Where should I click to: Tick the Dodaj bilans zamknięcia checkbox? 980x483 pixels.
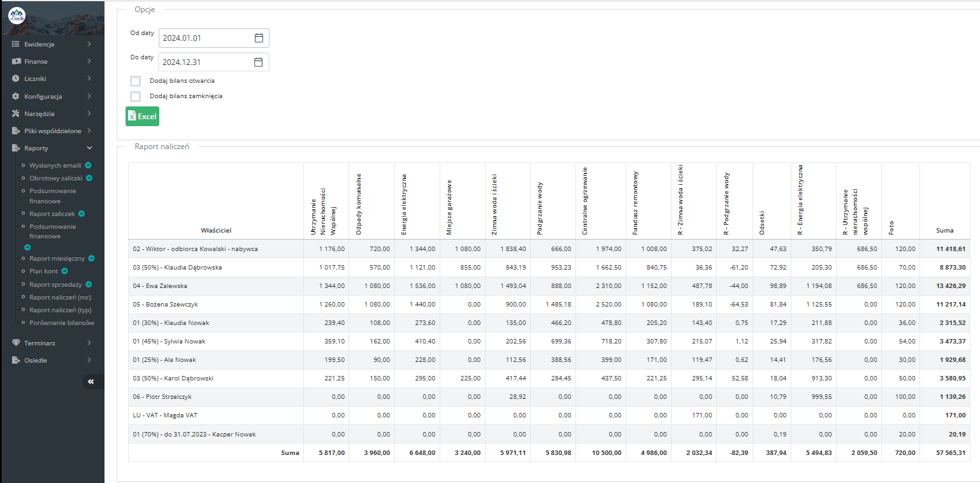tap(135, 96)
